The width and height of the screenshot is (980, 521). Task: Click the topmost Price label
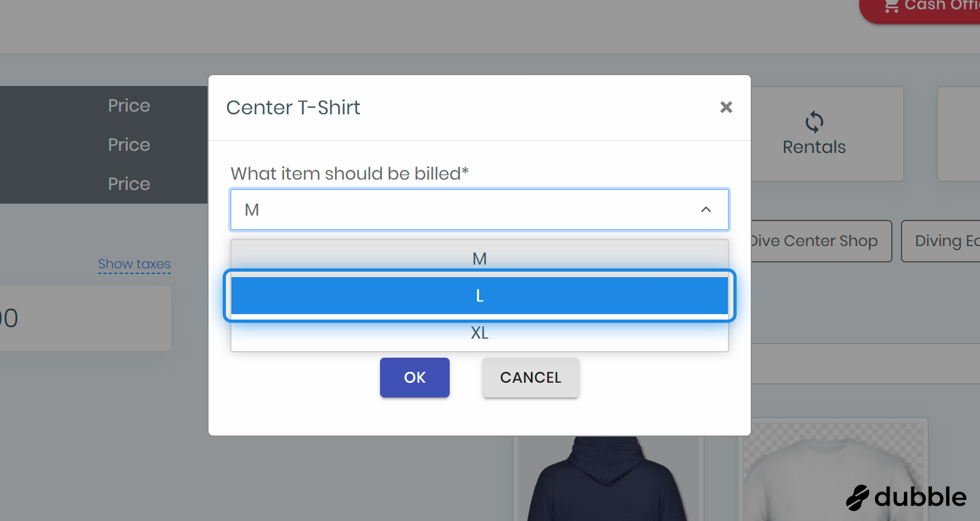click(x=129, y=106)
